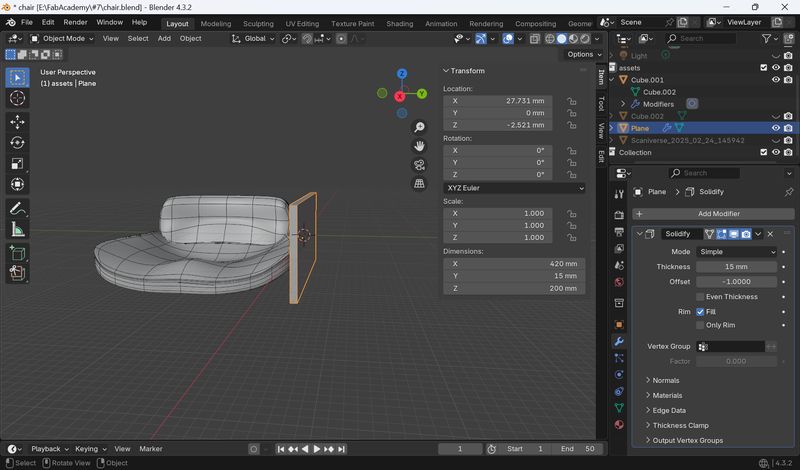Image resolution: width=800 pixels, height=470 pixels.
Task: Open the Material properties tab icon
Action: 619,425
